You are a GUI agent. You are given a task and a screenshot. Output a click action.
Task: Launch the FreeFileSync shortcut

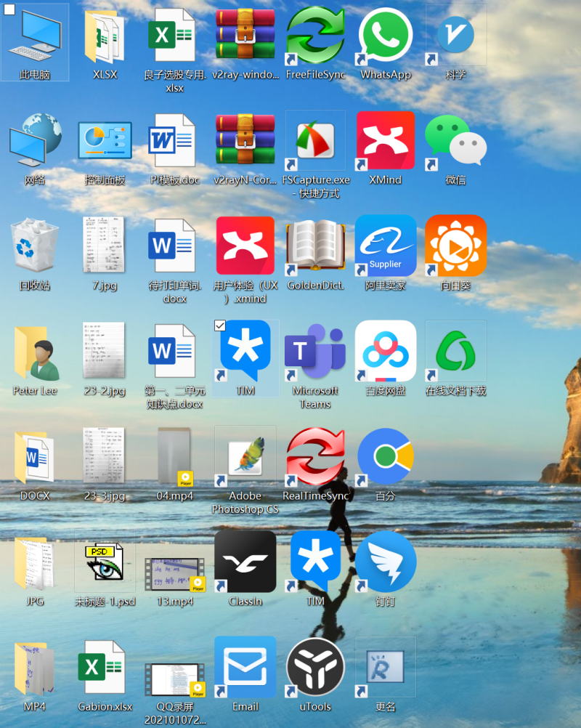(316, 36)
